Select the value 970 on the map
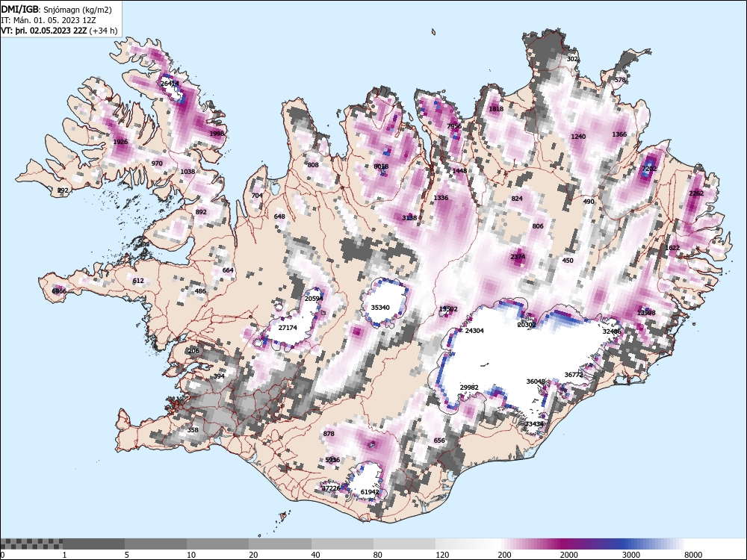This screenshot has height=560, width=747. [157, 164]
